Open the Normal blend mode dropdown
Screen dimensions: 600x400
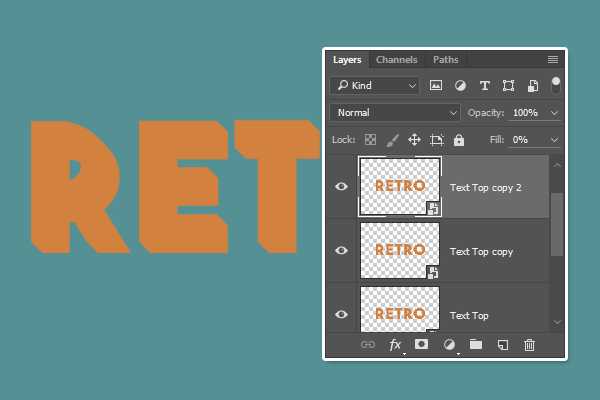click(x=395, y=113)
